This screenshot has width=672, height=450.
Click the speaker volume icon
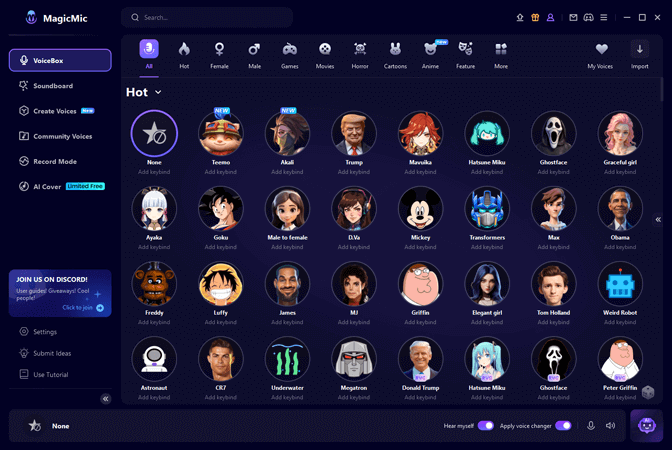610,426
